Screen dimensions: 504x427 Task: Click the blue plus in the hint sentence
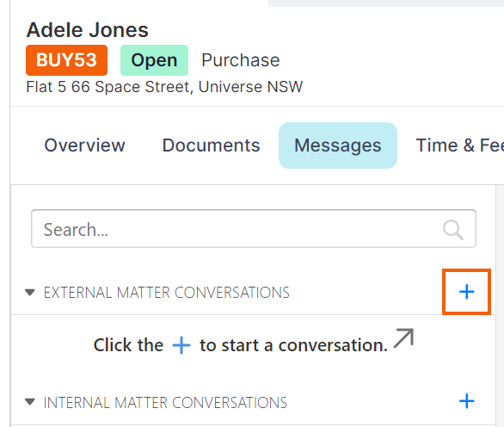coord(181,345)
